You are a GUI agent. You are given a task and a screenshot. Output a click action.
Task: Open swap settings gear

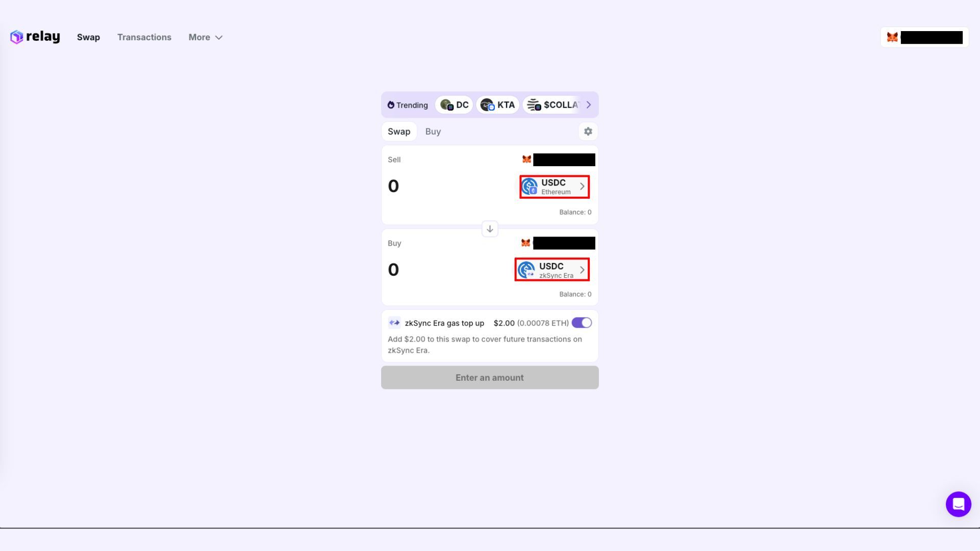[588, 132]
